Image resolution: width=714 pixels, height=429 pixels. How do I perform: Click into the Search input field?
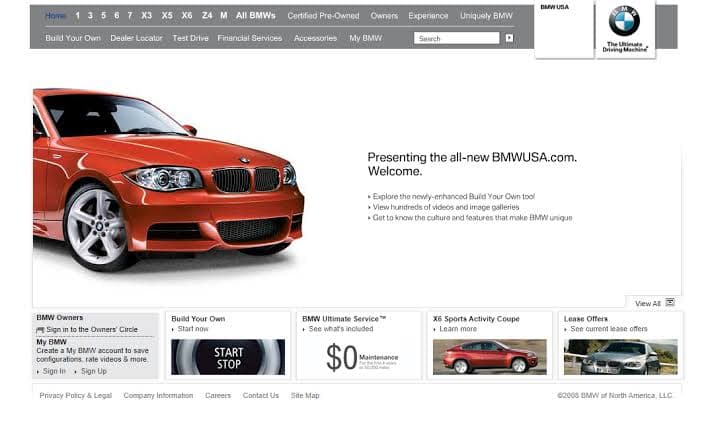coord(457,38)
